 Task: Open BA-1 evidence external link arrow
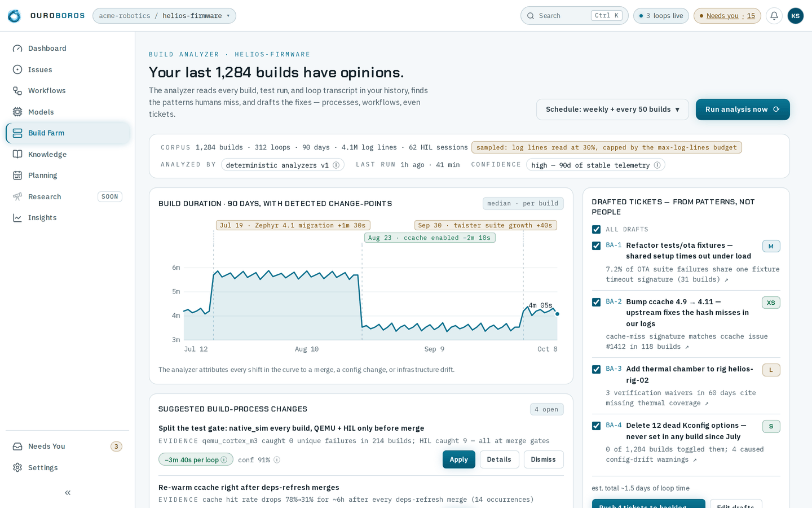point(726,280)
